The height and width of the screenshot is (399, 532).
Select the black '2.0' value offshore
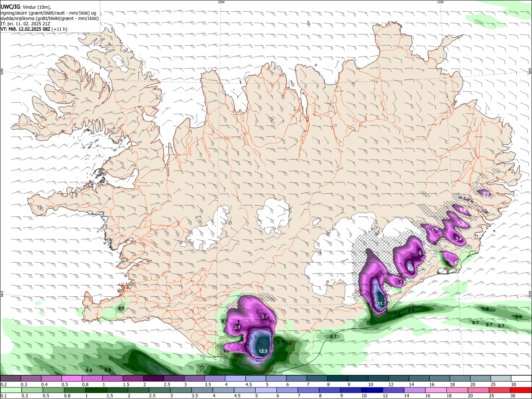tap(411, 310)
